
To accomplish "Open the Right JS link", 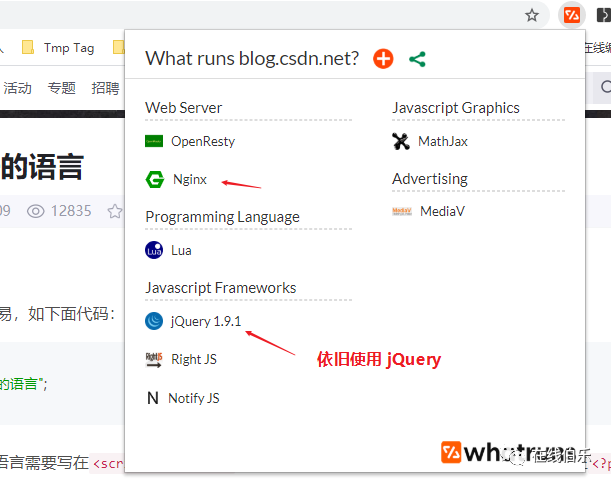I will 194,360.
